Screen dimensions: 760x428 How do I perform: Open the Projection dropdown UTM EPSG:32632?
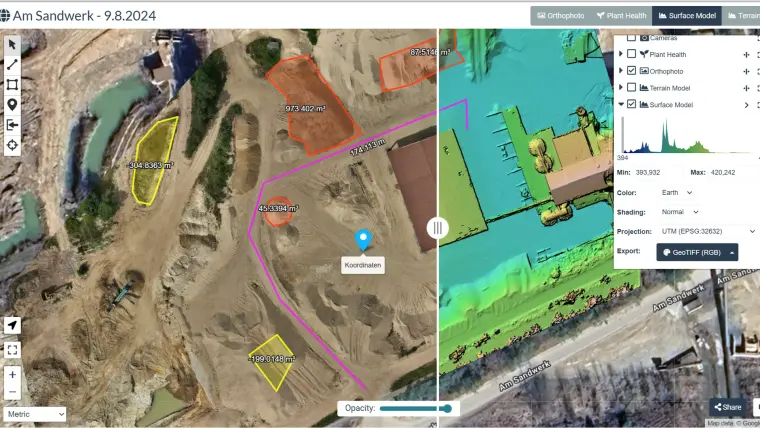[x=709, y=232]
